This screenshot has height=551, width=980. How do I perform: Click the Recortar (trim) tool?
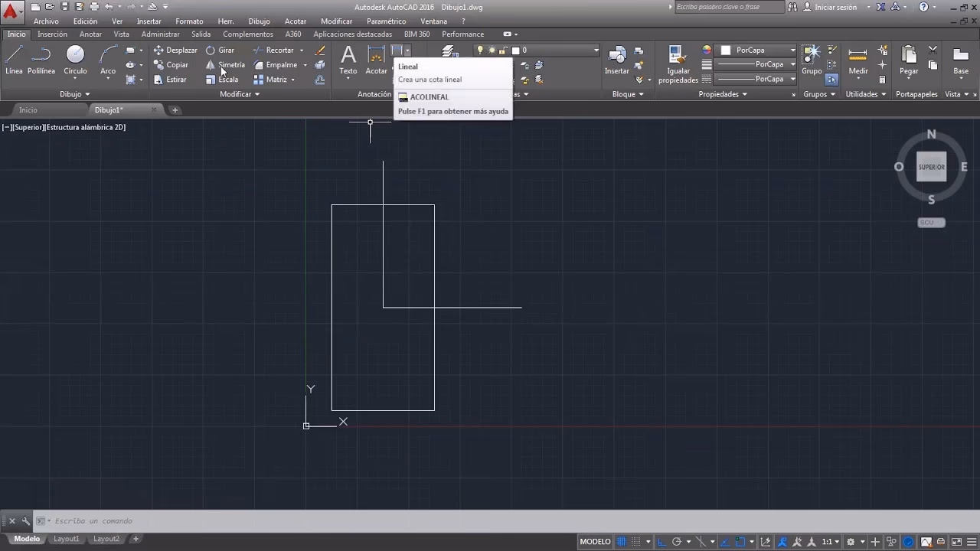click(274, 51)
